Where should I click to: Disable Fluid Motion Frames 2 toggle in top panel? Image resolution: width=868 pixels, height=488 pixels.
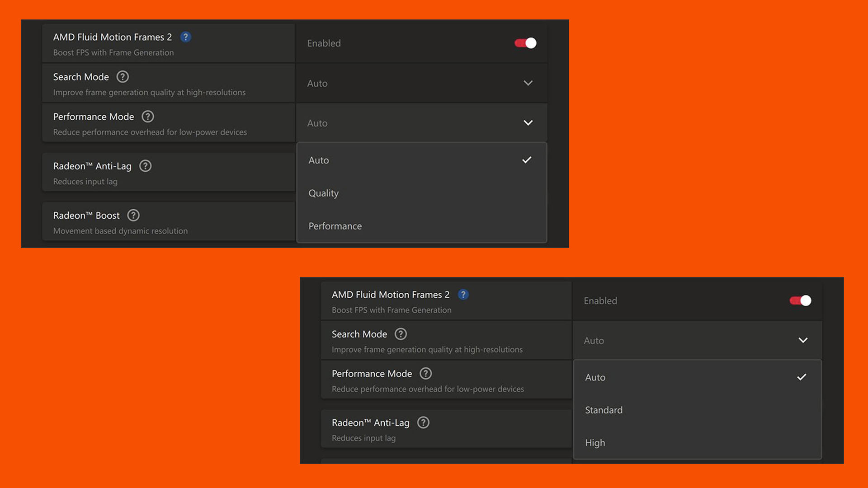coord(525,43)
